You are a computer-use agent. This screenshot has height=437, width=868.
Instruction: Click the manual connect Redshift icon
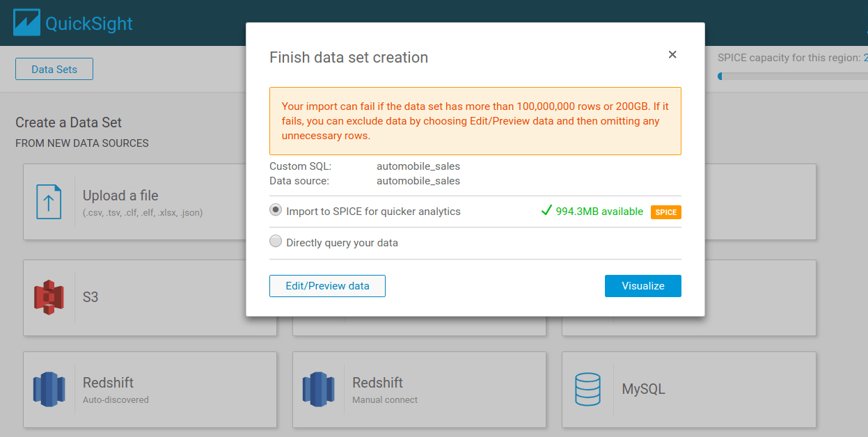click(x=318, y=390)
